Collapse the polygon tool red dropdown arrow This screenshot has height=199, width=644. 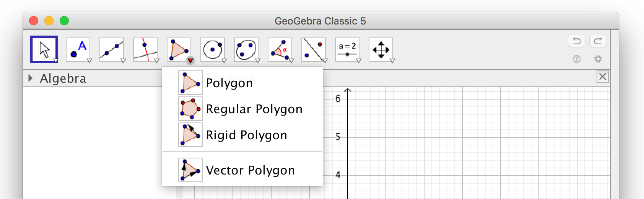[x=190, y=60]
